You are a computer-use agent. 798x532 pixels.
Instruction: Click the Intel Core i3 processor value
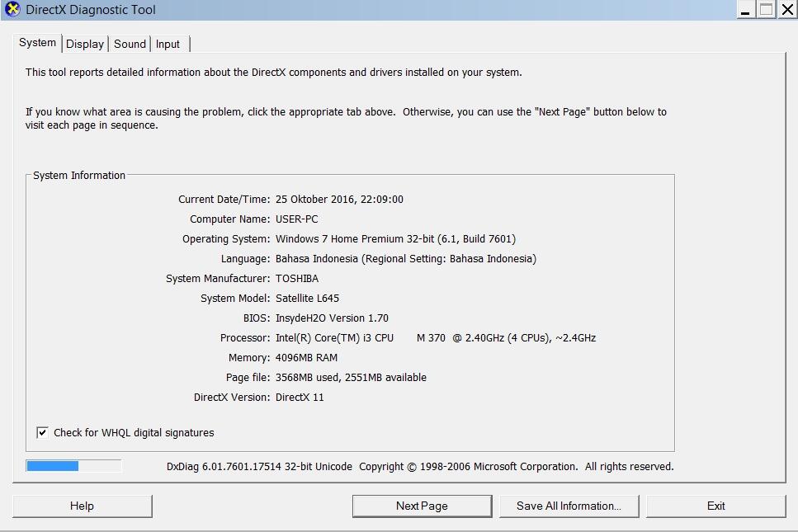[436, 338]
